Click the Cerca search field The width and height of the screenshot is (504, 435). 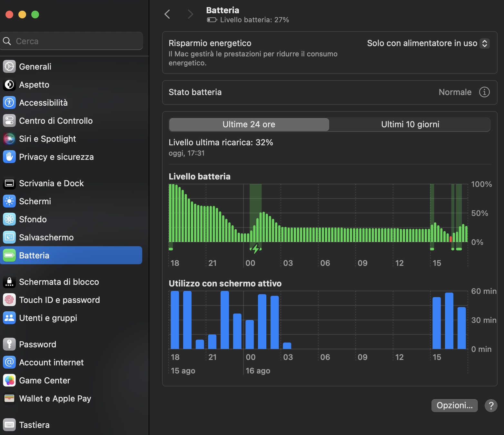tap(72, 41)
